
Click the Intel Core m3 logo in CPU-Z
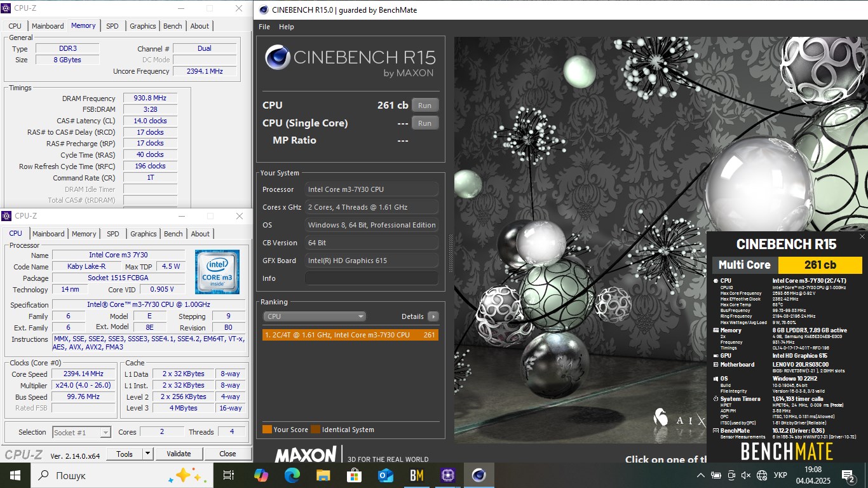tap(217, 271)
